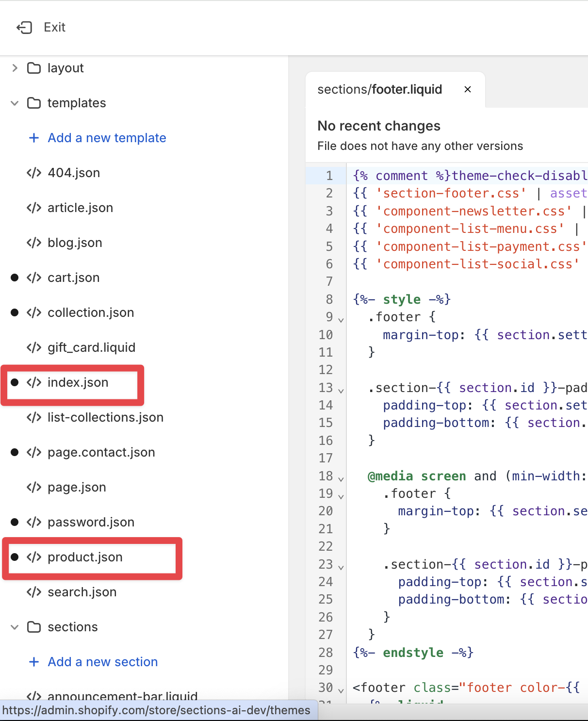Open the Add a new template link

tap(107, 138)
